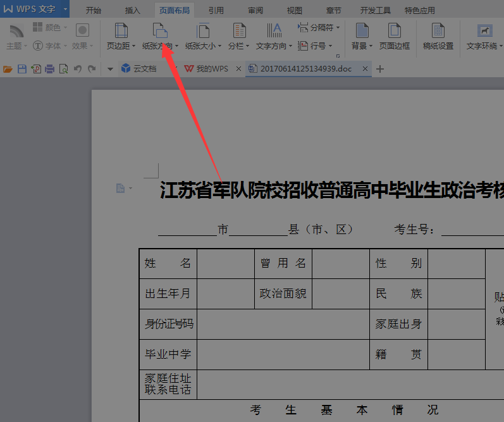Expand the 页边距 dropdown arrow
Viewport: 504px width, 422px height.
click(x=133, y=46)
